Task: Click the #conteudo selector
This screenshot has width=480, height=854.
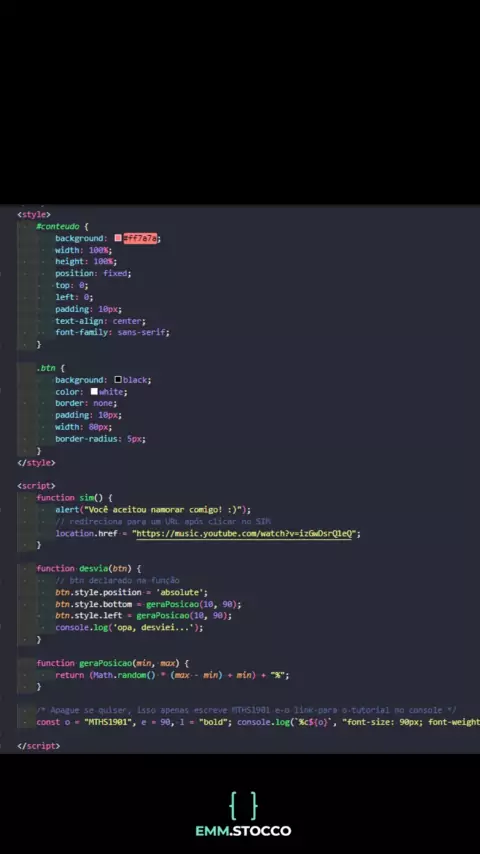Action: pos(58,227)
